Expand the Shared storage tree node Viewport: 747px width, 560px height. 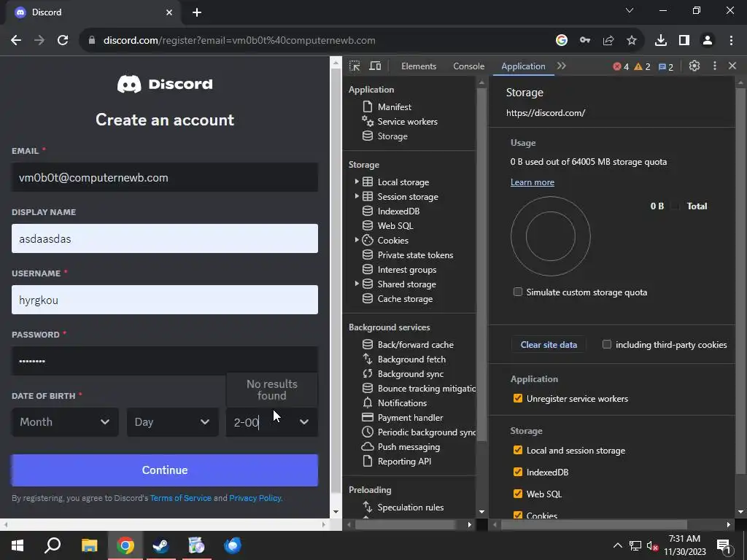(356, 284)
